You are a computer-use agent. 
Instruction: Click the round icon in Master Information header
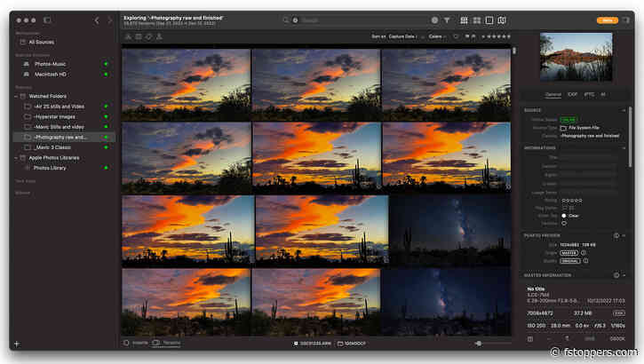(616, 275)
